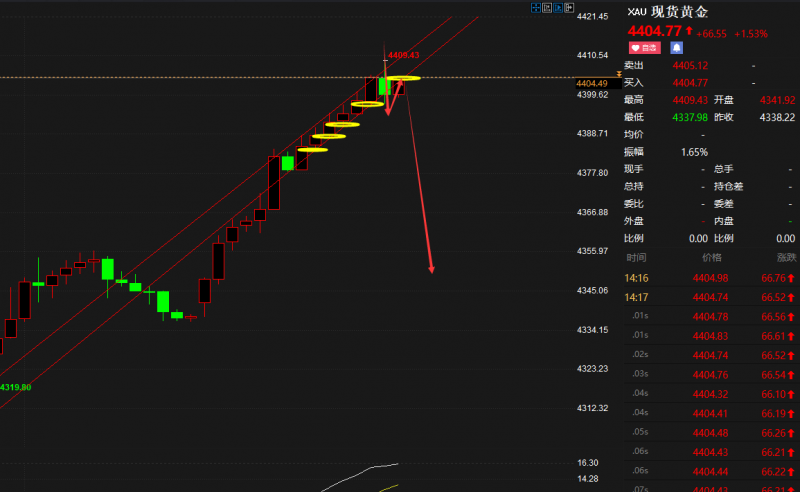This screenshot has width=800, height=492.
Task: Click the first icon in chart's top toolbar
Action: pos(536,7)
